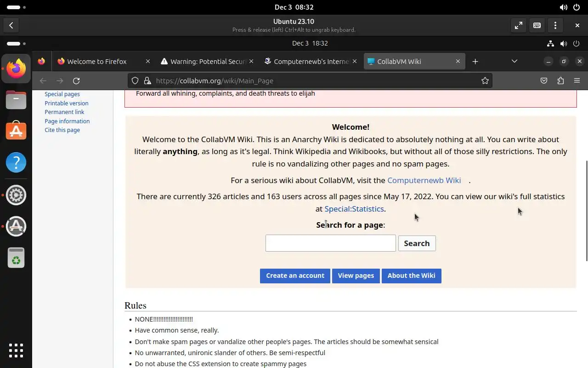Click the host power icon
Image resolution: width=588 pixels, height=368 pixels.
[x=576, y=7]
